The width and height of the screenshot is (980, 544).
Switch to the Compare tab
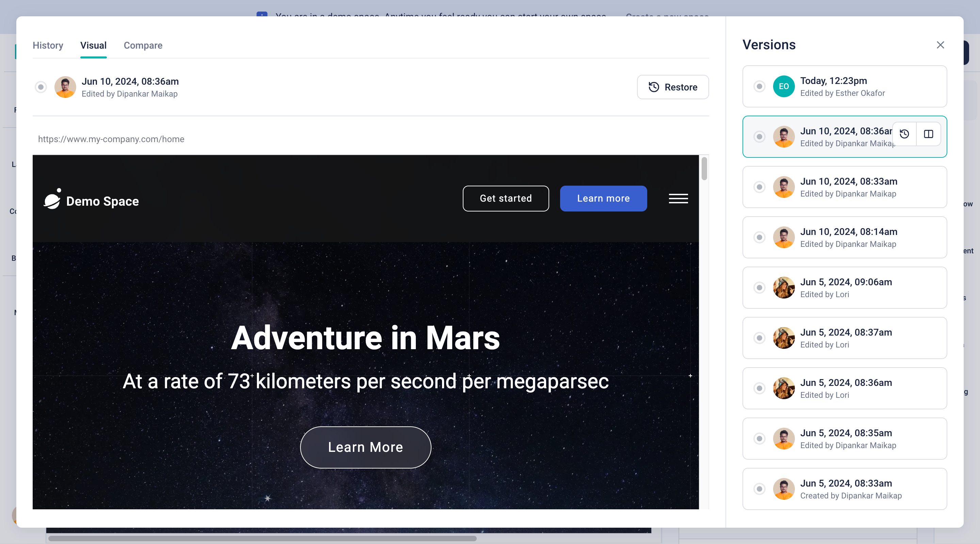click(x=143, y=45)
